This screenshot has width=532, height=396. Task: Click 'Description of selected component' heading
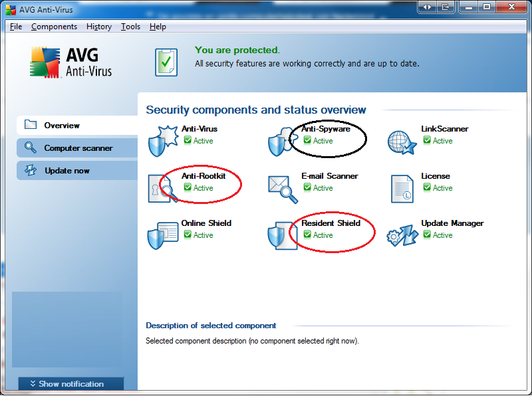pos(211,326)
